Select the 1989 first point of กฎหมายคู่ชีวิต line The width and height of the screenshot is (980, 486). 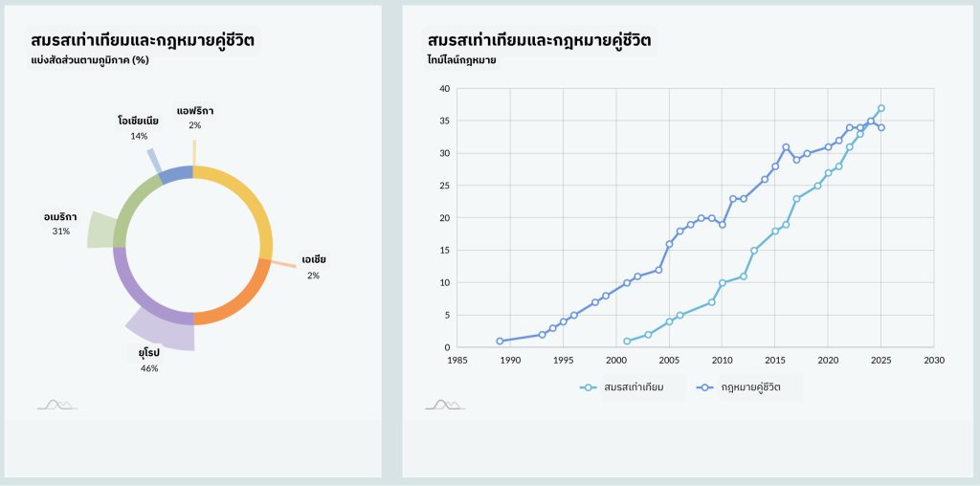(x=500, y=341)
